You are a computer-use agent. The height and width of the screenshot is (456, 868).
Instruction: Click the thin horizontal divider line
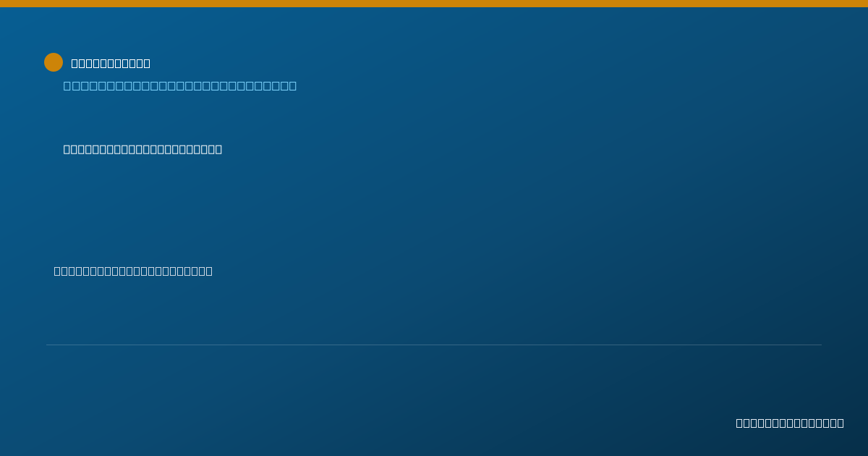(x=434, y=345)
